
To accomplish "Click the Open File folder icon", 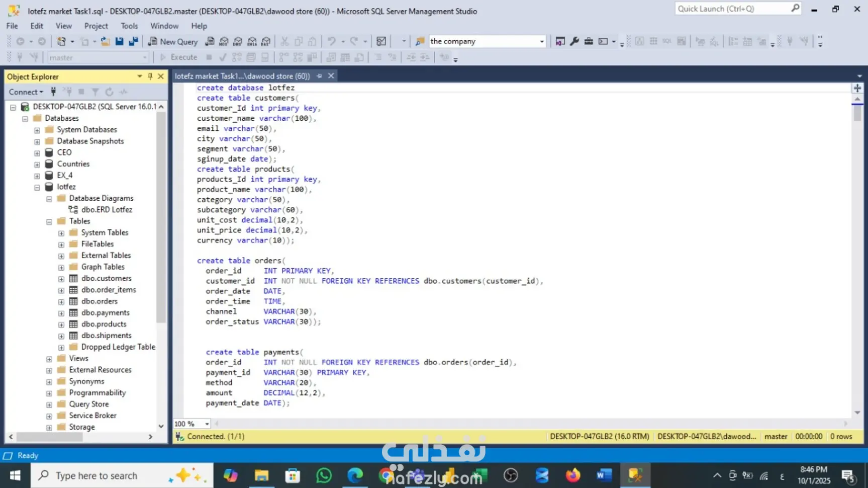I will click(105, 41).
